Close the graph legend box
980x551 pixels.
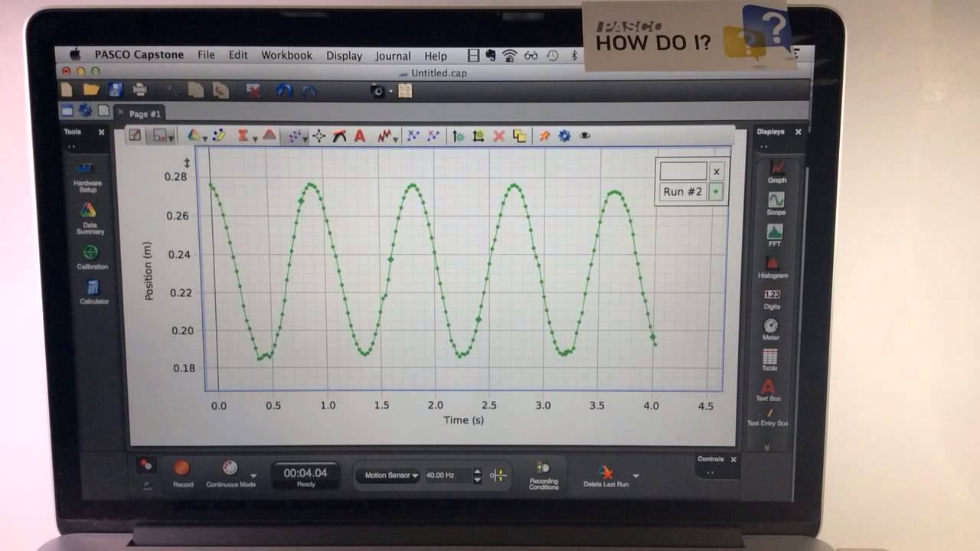pyautogui.click(x=717, y=171)
